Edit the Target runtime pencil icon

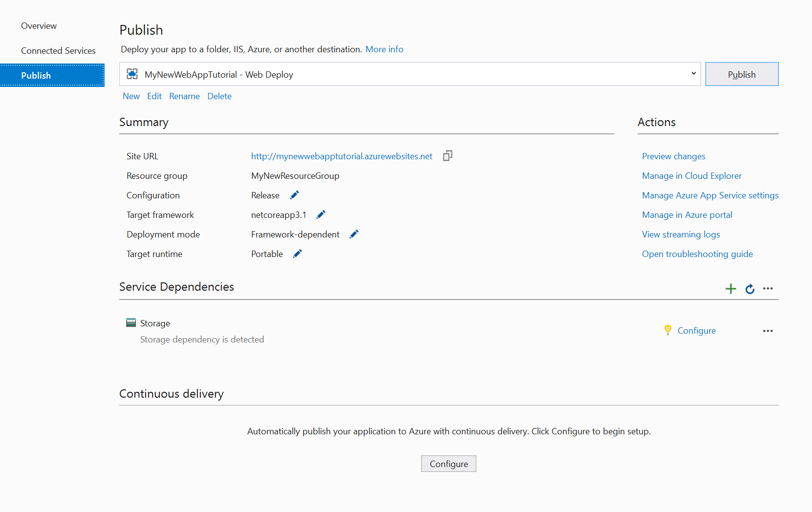(x=297, y=254)
